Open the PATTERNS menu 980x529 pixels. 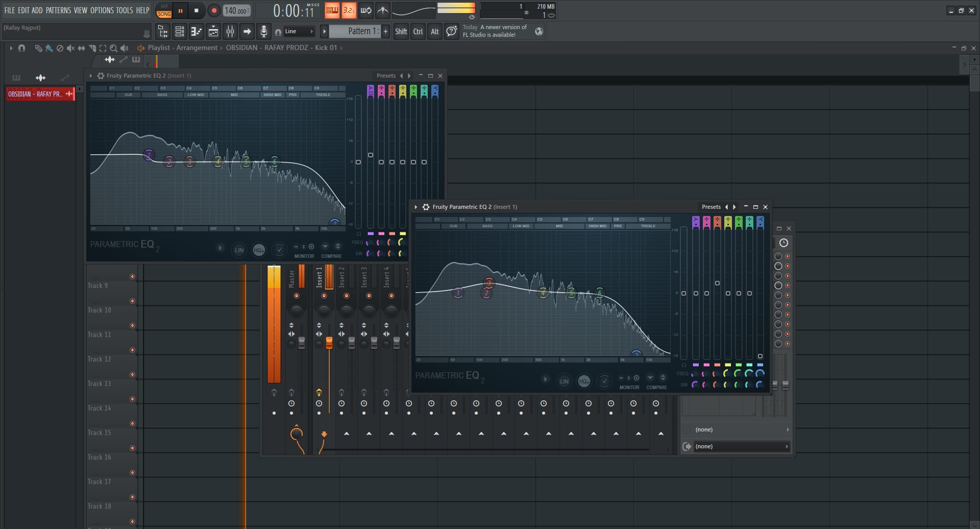(58, 10)
